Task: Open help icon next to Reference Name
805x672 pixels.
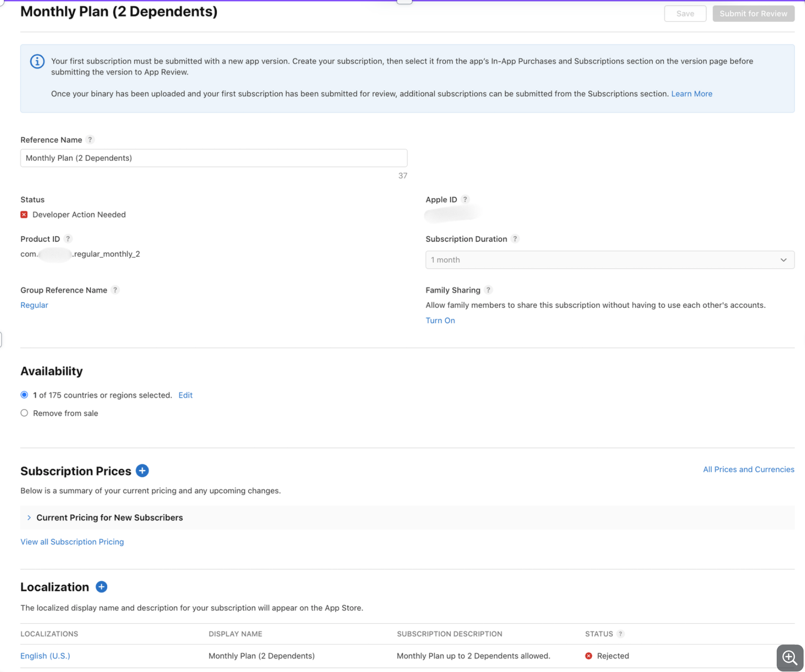Action: click(91, 140)
